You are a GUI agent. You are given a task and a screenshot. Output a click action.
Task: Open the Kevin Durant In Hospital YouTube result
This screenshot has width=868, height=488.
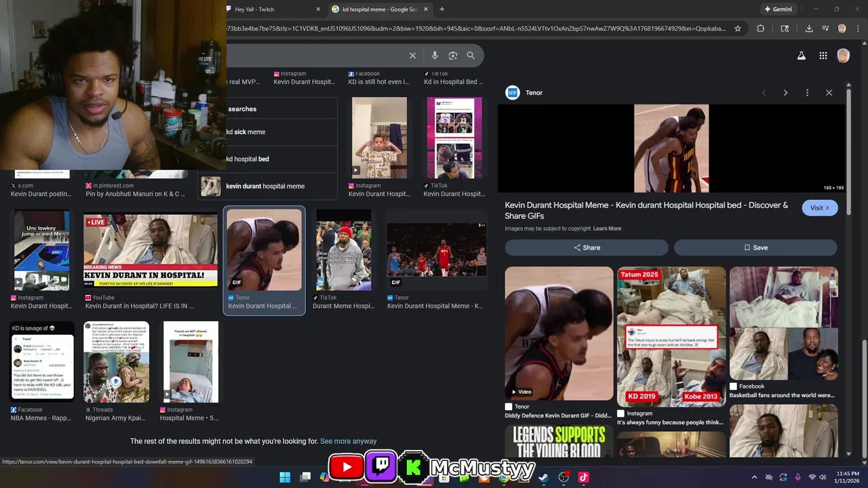click(151, 250)
